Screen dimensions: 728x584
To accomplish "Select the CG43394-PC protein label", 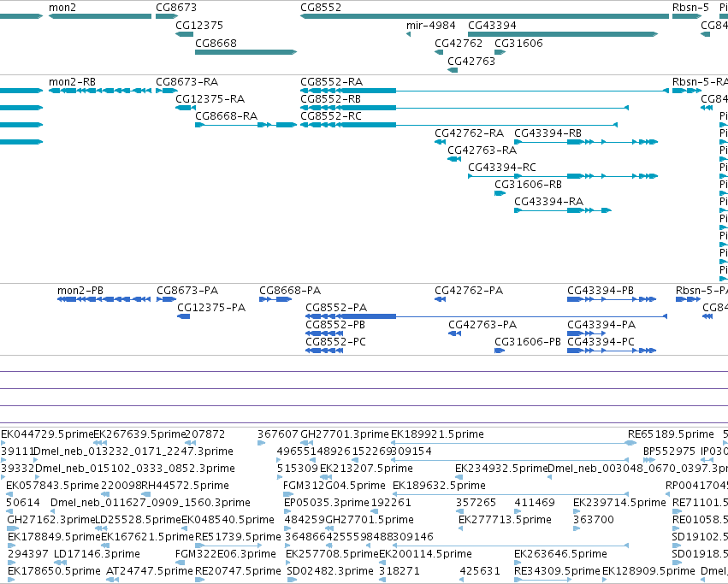I will 601,342.
